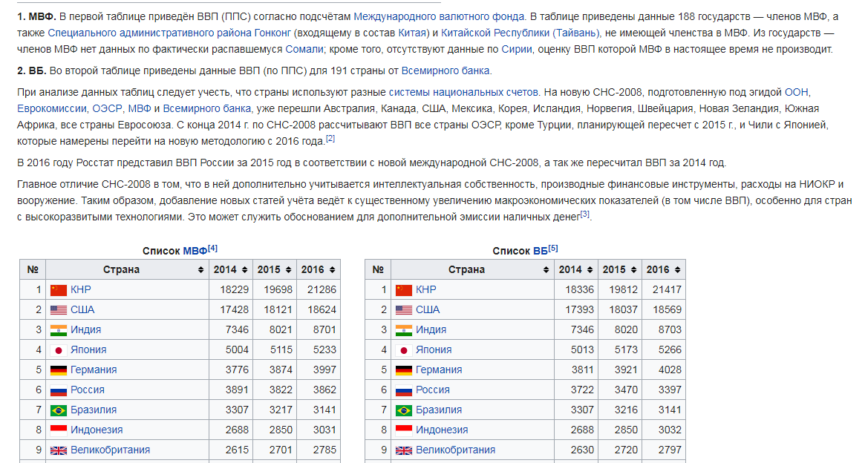Open Китайской Республики (Тайвань) link

click(520, 33)
